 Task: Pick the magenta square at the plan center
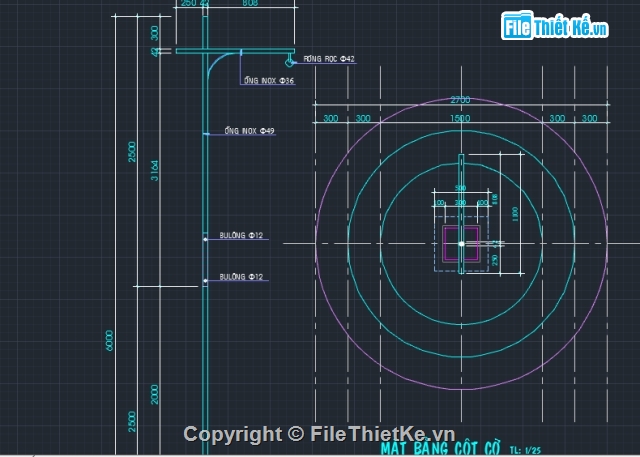(461, 244)
